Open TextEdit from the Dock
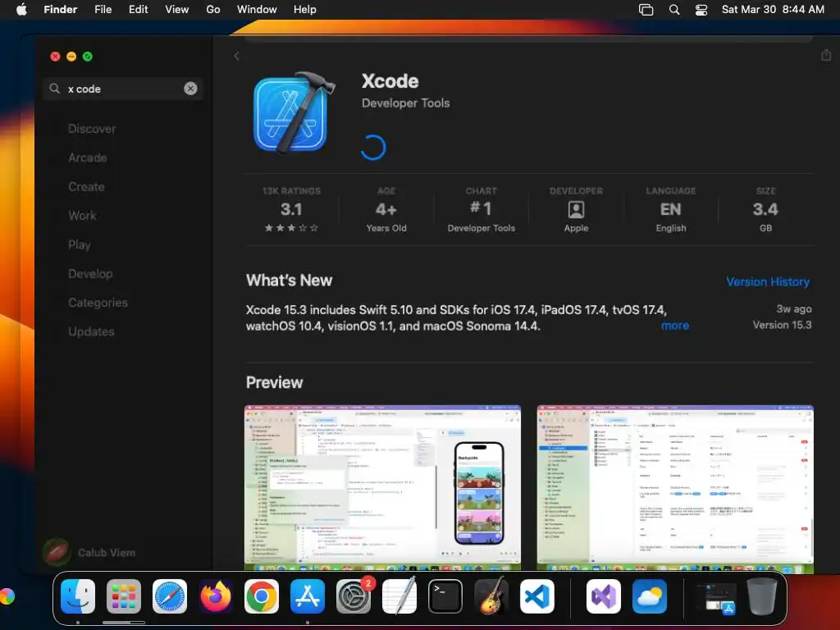Viewport: 840px width, 630px height. click(x=399, y=596)
